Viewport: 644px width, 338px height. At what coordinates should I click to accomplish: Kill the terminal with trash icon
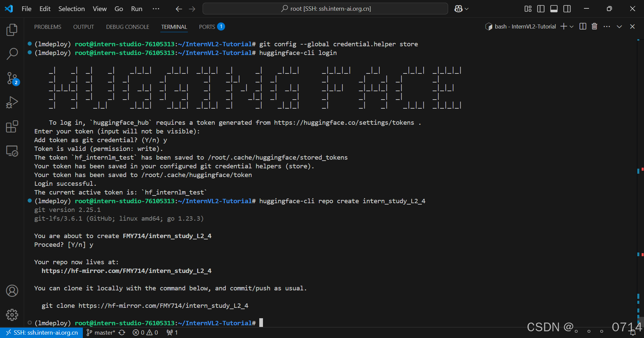pos(594,26)
